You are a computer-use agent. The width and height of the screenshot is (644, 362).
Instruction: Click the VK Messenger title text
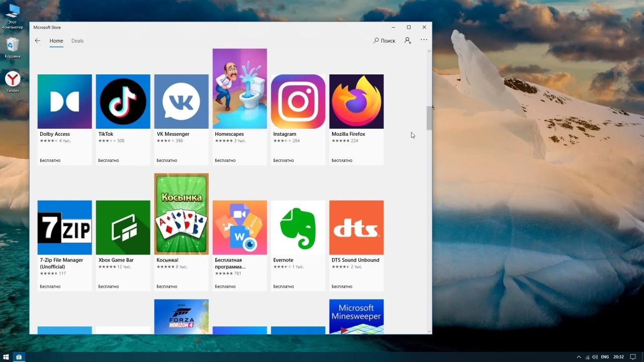point(173,134)
